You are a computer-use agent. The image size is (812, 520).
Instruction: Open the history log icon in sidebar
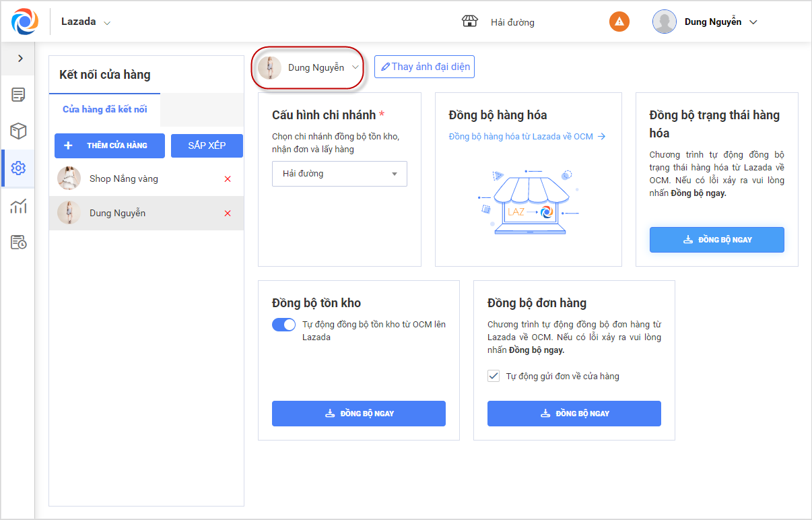tap(19, 242)
